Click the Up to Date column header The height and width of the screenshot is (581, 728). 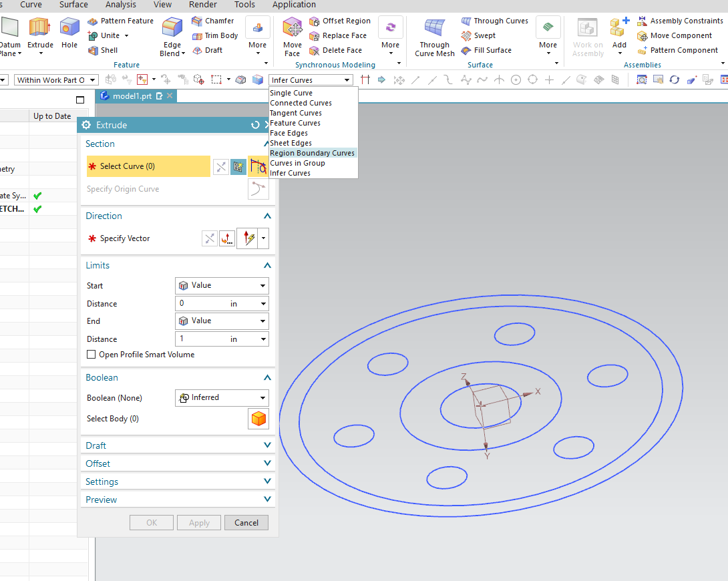[x=52, y=116]
